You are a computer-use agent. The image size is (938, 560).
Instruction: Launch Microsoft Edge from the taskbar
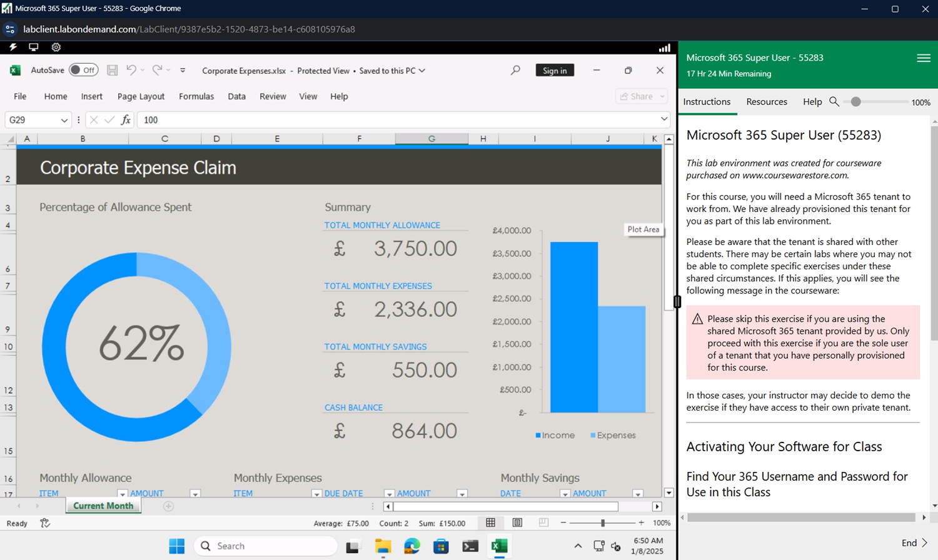[x=412, y=546]
